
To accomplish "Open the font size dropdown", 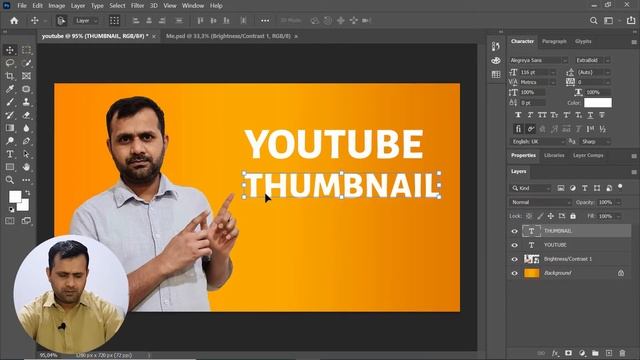I will coord(553,72).
